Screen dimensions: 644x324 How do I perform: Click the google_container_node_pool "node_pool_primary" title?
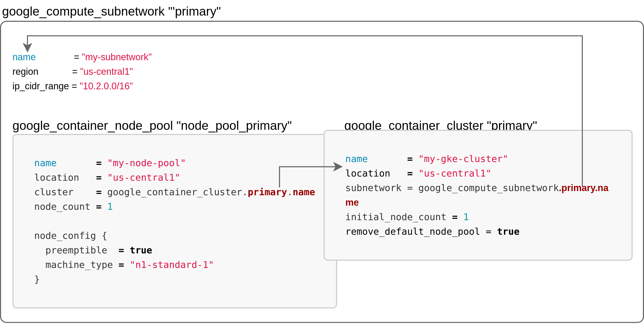point(152,126)
